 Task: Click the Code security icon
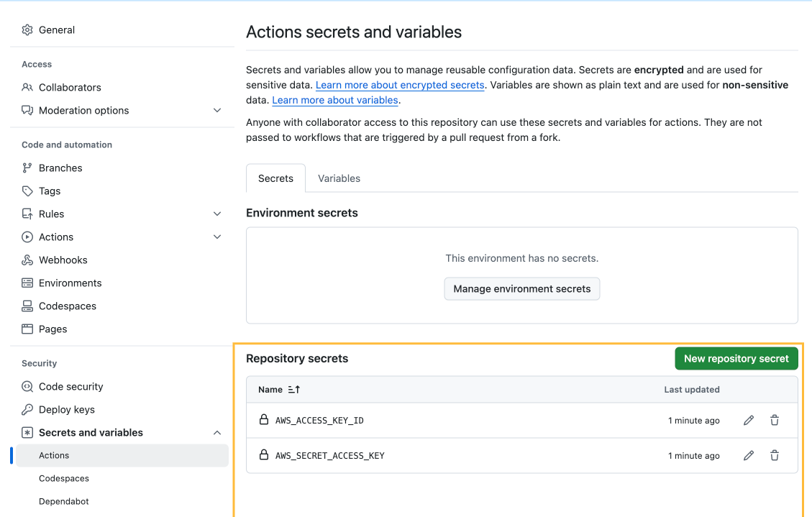27,386
